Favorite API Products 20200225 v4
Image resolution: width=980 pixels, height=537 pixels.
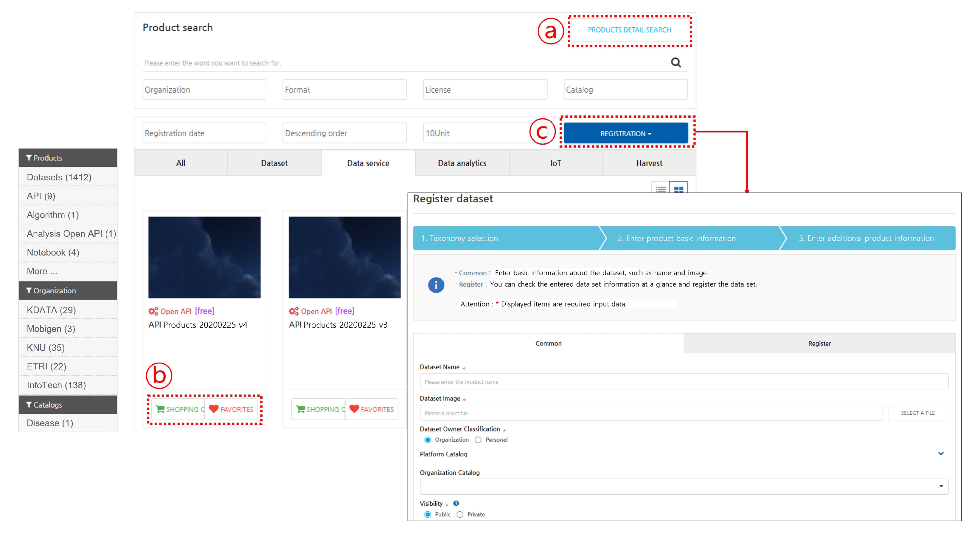click(231, 409)
